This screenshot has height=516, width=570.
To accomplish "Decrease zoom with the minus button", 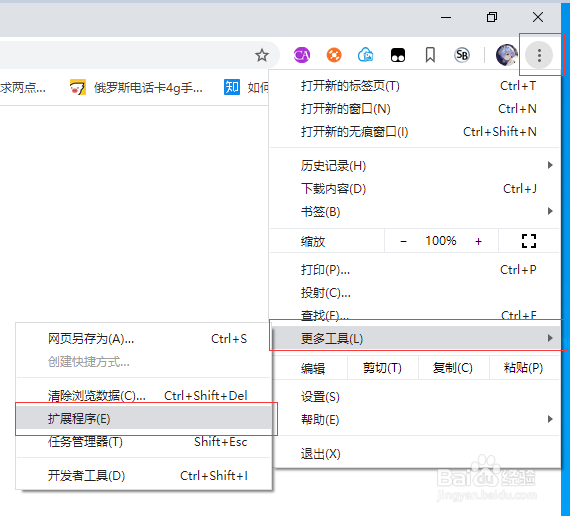I will [403, 241].
